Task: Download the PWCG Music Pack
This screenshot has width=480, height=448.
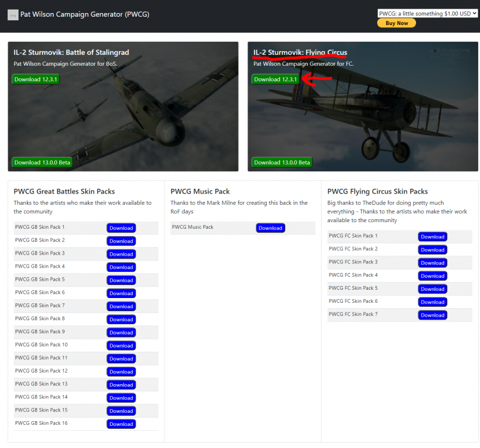Action: [270, 228]
